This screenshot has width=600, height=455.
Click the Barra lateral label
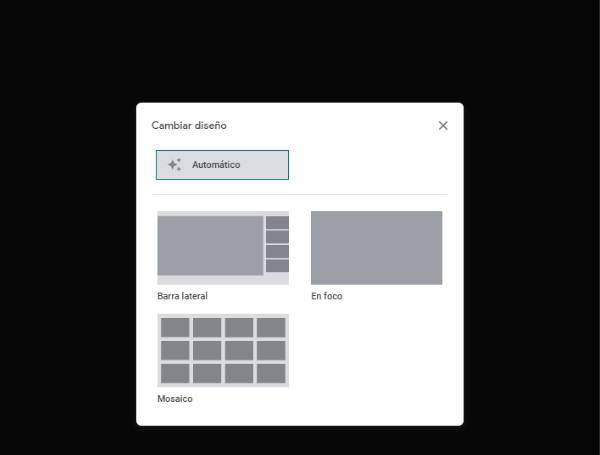coord(183,296)
